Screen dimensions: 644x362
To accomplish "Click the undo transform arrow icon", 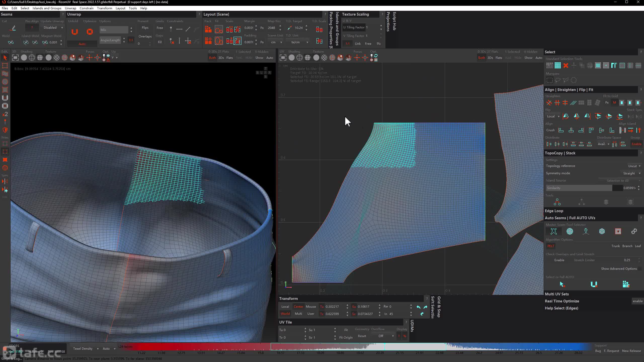I will [x=418, y=307].
